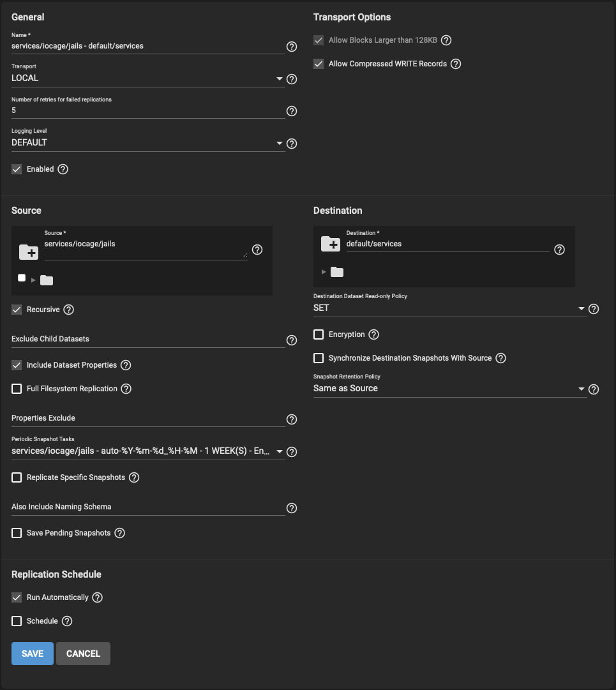The height and width of the screenshot is (690, 616).
Task: Expand the Periodic Snapshot Tasks dropdown
Action: tap(148, 451)
